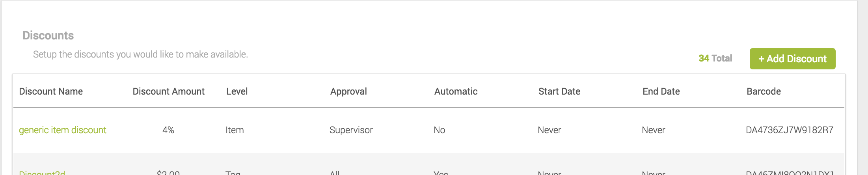This screenshot has height=175, width=868.
Task: Click the No value under Automatic
Action: point(439,130)
